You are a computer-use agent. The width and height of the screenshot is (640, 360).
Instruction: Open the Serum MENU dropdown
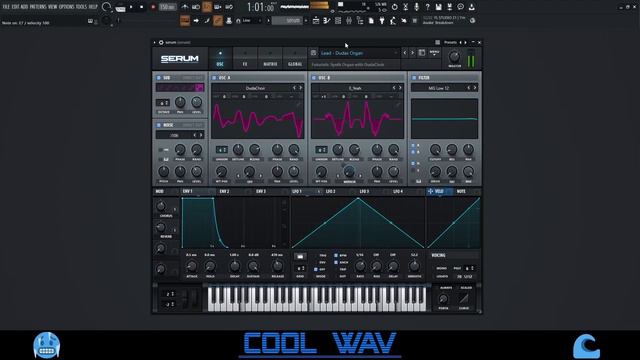[434, 53]
